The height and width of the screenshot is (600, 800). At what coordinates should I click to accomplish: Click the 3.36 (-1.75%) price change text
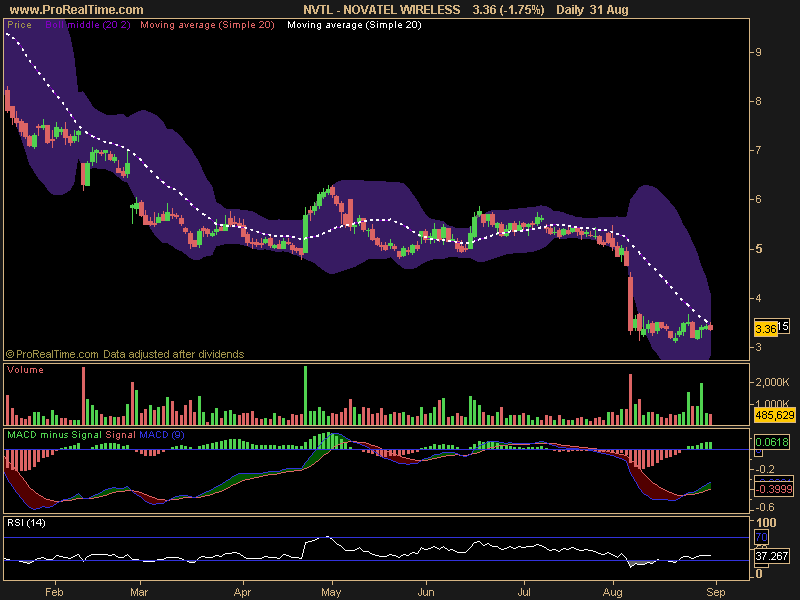508,10
